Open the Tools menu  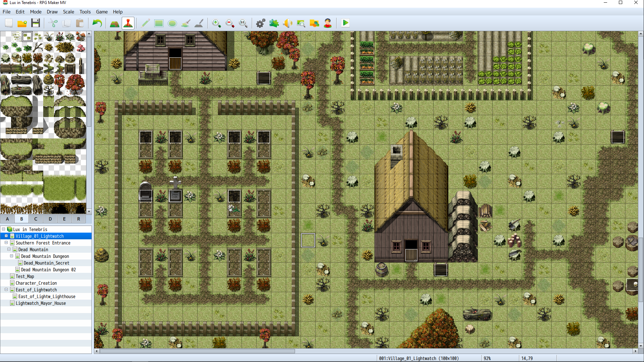(85, 12)
